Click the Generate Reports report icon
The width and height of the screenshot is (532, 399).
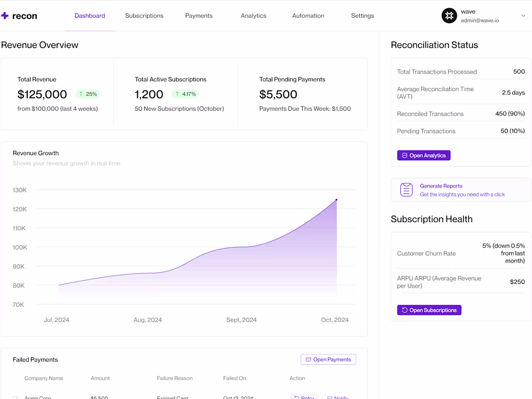(406, 190)
